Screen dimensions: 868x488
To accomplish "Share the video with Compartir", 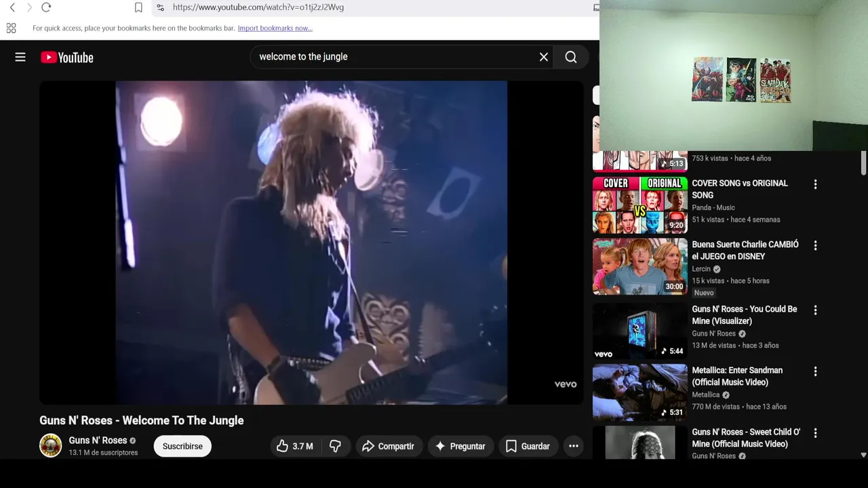I will pyautogui.click(x=389, y=446).
